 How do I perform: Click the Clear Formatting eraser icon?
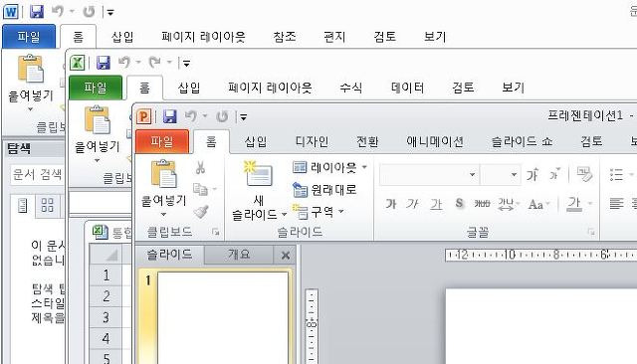coord(584,174)
